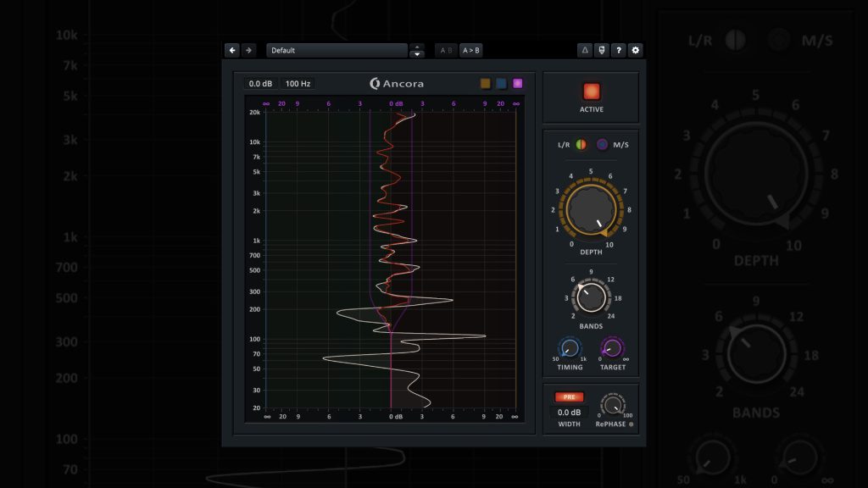
Task: Select L/R channel mode
Action: pyautogui.click(x=581, y=145)
